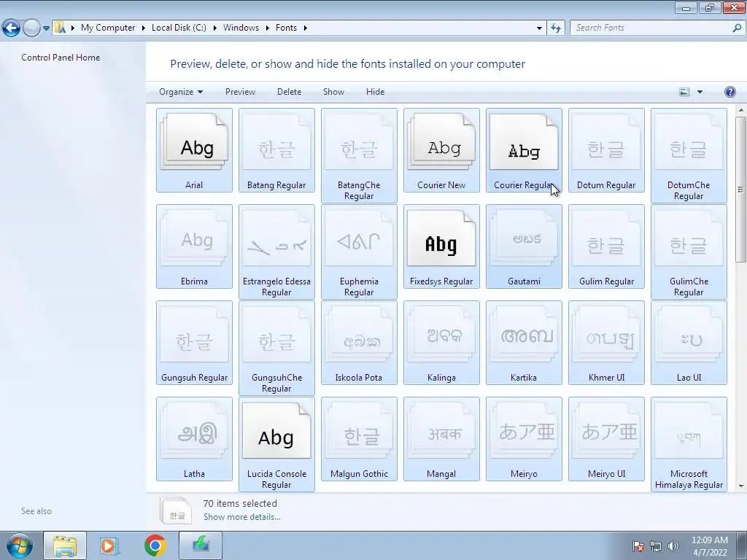Select the Kalinga font icon
Screen dimensions: 747x560
(441, 343)
